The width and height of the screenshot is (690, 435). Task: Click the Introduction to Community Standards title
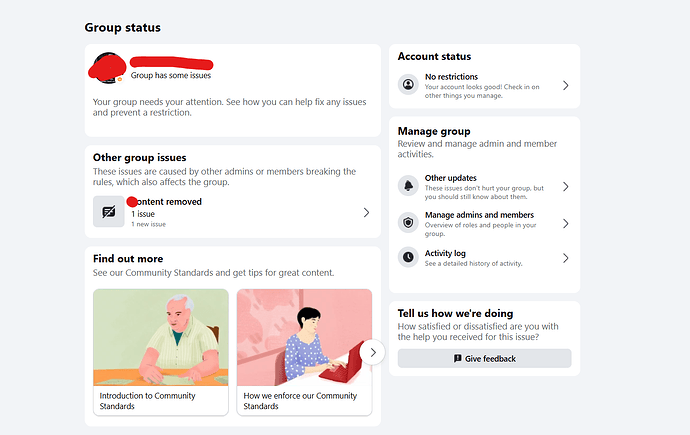[147, 401]
